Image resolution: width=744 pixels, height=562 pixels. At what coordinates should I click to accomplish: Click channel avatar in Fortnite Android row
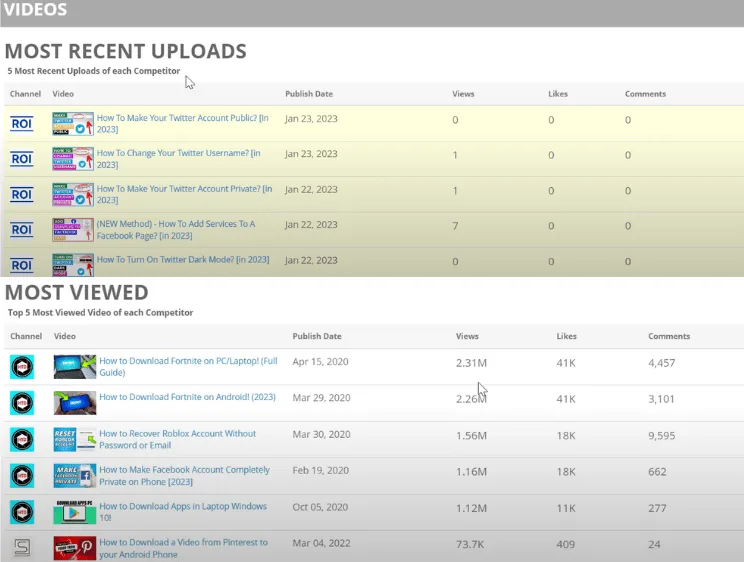tap(22, 403)
